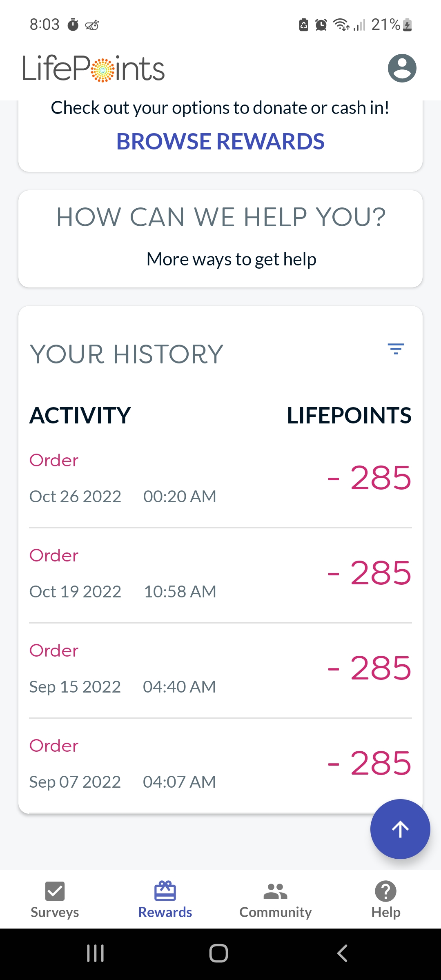Tap More ways to get help
The height and width of the screenshot is (980, 441).
click(x=232, y=259)
